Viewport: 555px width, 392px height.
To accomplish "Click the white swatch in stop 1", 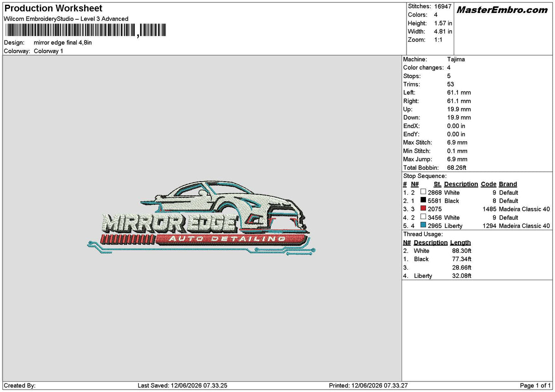I will coord(423,192).
